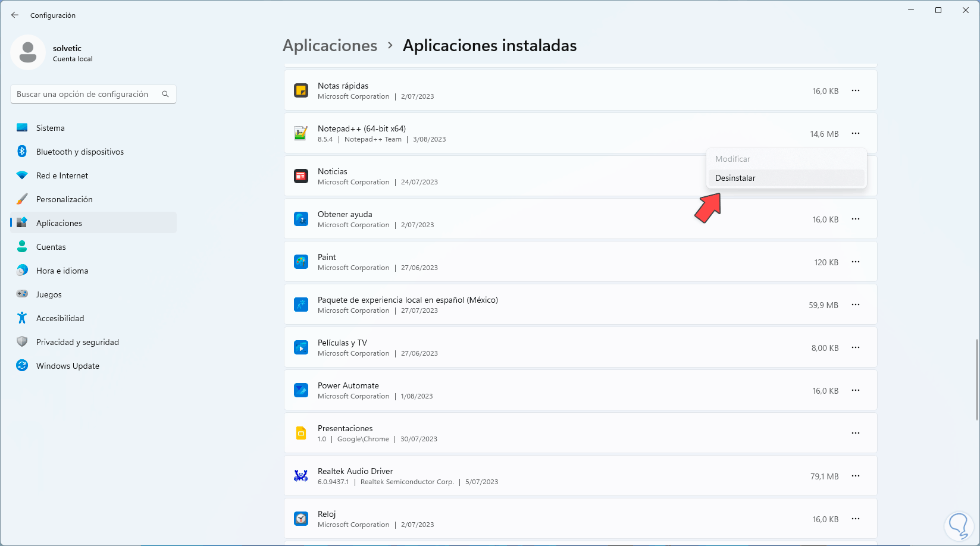Open Bluetooth y dispositivos settings

coord(93,152)
